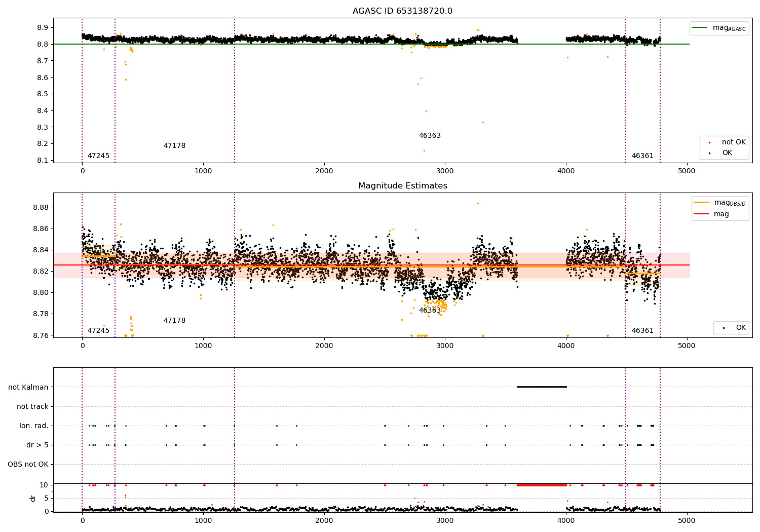Click the orange mag OBSID segment for 46361
The image size is (760, 532).
click(642, 274)
